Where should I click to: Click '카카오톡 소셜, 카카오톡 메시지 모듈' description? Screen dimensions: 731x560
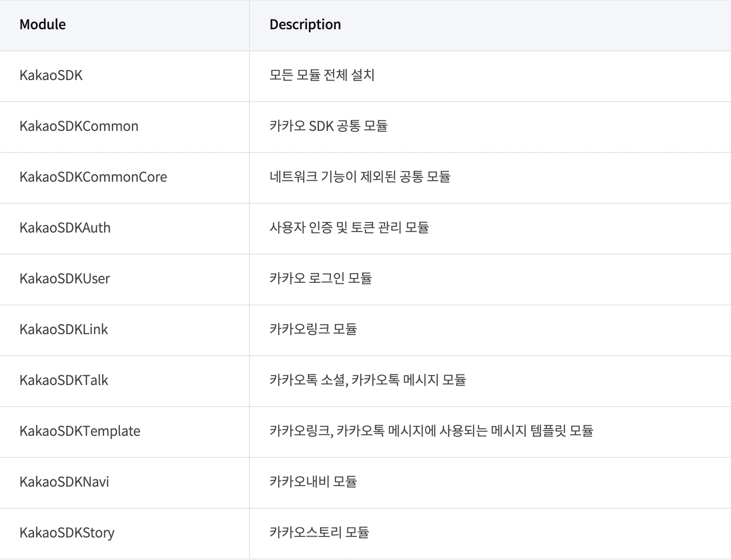click(x=368, y=380)
